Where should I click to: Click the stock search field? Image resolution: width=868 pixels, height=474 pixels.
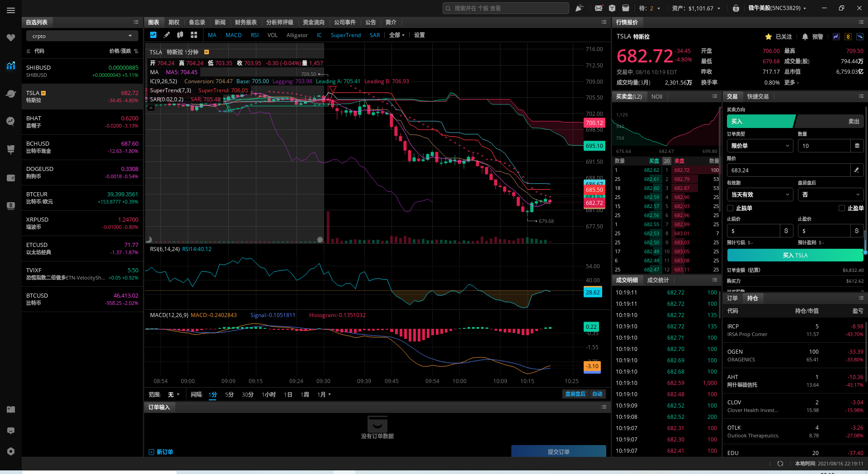pos(506,8)
